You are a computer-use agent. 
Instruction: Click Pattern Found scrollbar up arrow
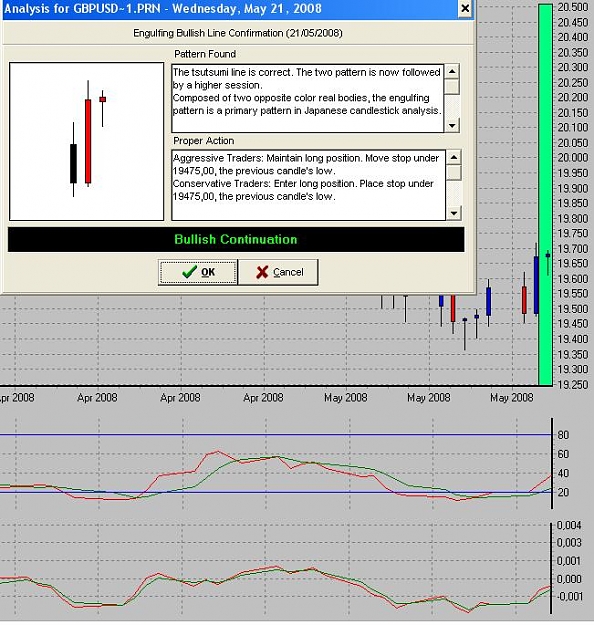[452, 72]
